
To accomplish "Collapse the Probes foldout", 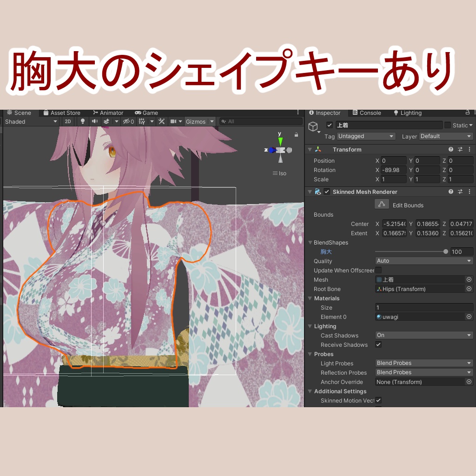I will tap(310, 354).
